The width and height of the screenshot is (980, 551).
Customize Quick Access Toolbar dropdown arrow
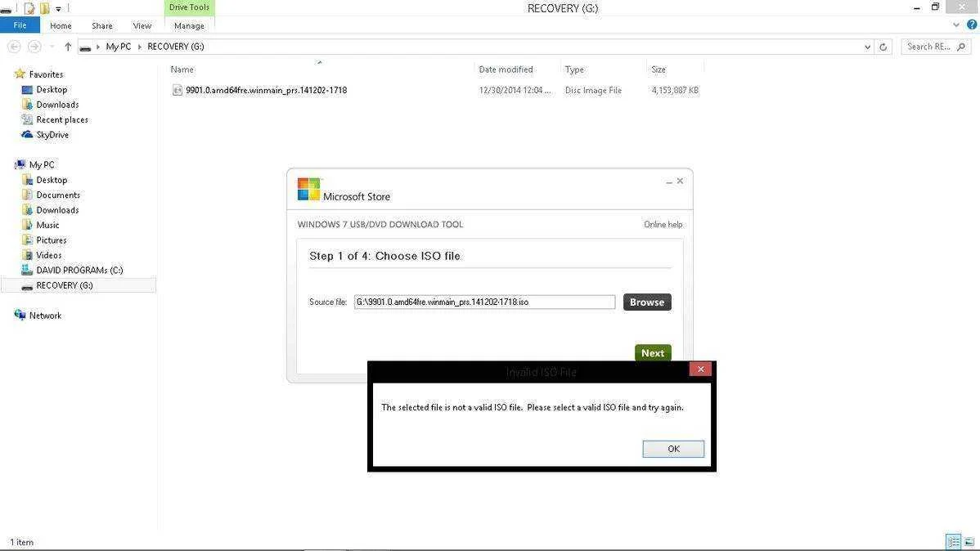(x=58, y=8)
